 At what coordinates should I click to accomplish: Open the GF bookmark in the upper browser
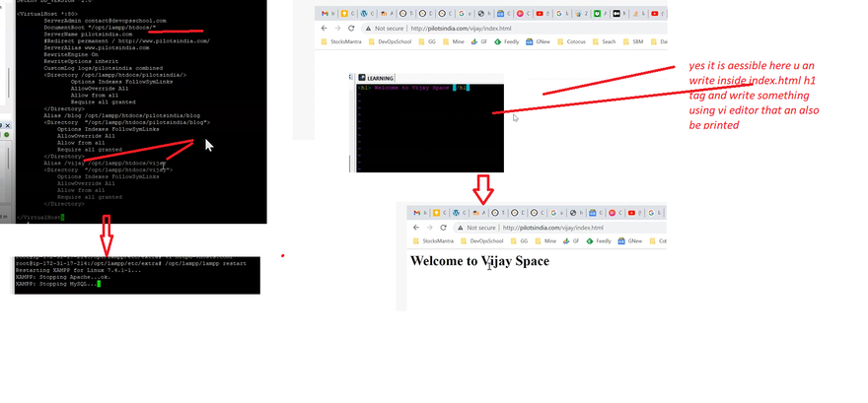(x=483, y=42)
